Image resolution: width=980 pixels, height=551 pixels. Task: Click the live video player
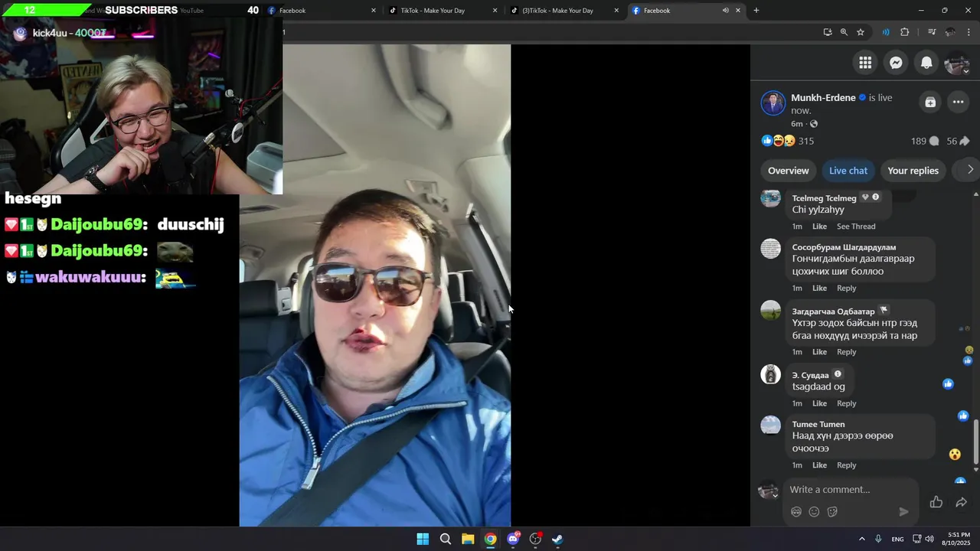[375, 285]
